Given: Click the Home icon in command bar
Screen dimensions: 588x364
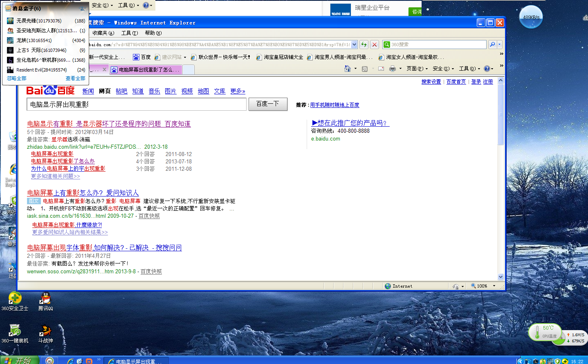Looking at the screenshot, I should coord(347,69).
